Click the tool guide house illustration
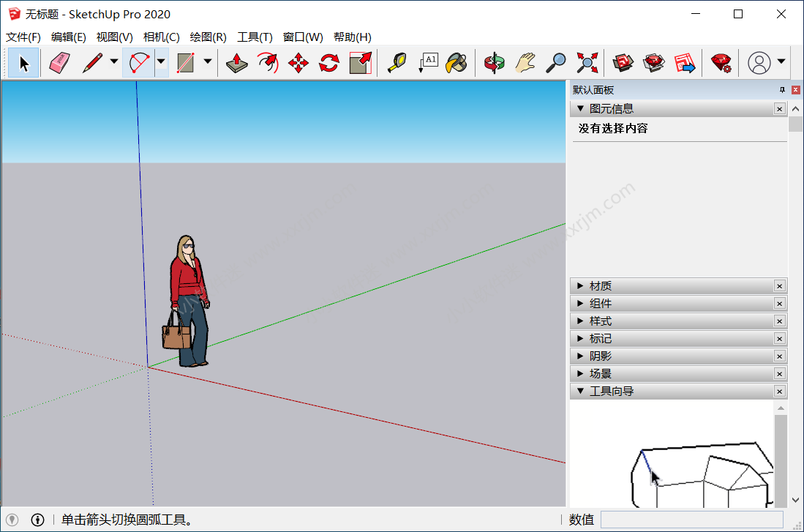 pos(702,474)
